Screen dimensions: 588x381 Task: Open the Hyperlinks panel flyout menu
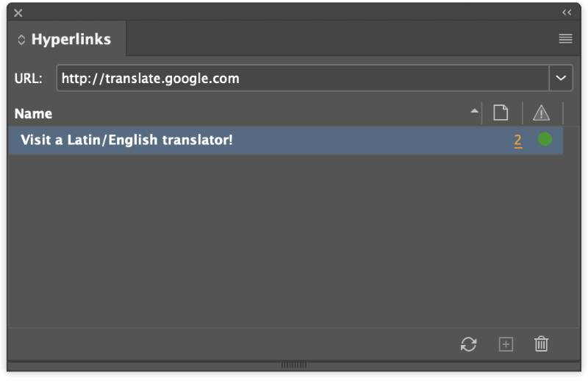tap(565, 38)
